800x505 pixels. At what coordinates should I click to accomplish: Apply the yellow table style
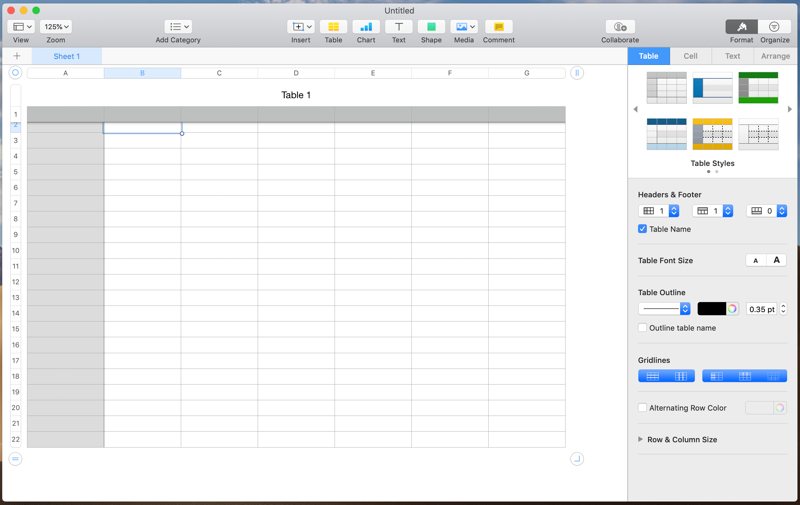click(x=712, y=134)
